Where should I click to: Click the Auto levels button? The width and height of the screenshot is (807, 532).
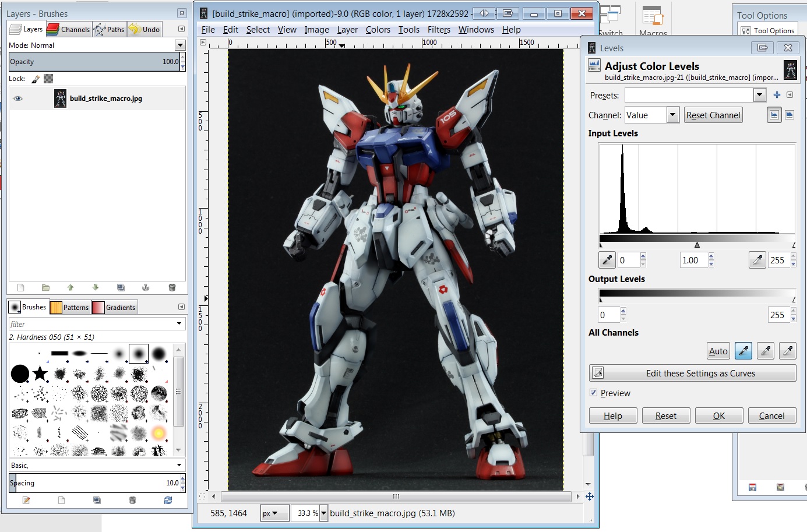(x=718, y=351)
